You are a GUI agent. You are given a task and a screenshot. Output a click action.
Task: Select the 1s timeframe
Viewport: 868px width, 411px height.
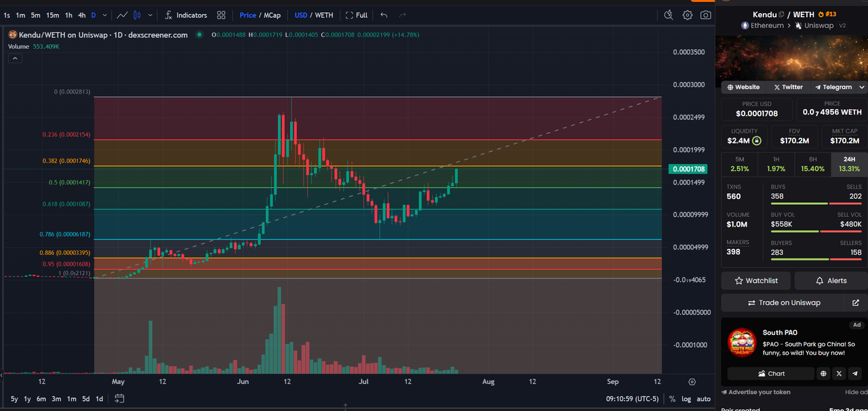7,15
